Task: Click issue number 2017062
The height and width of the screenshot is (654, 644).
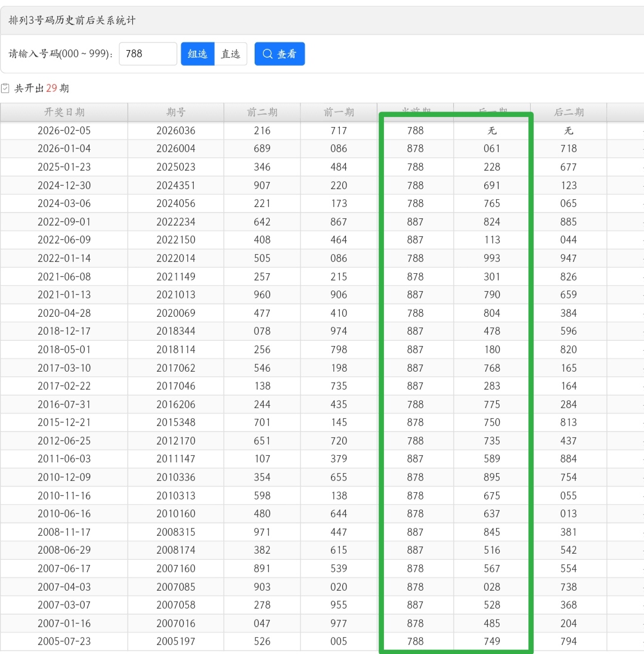Action: [176, 368]
